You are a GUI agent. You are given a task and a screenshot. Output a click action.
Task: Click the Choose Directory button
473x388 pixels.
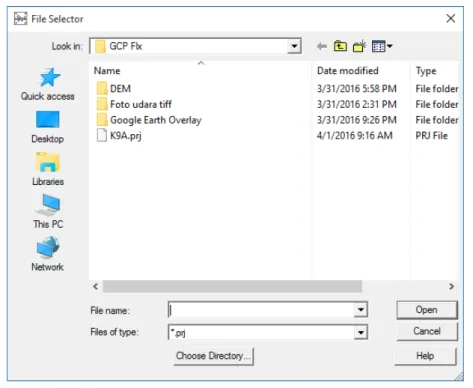coord(213,356)
